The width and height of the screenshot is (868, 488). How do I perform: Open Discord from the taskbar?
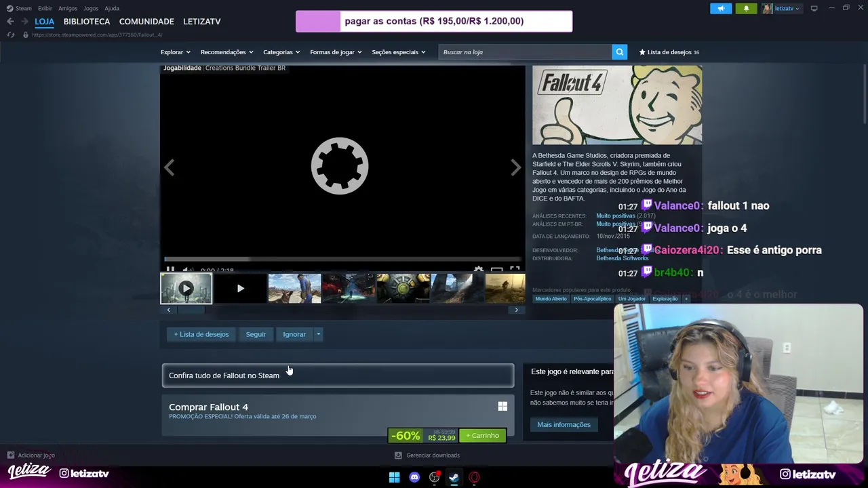(x=414, y=477)
